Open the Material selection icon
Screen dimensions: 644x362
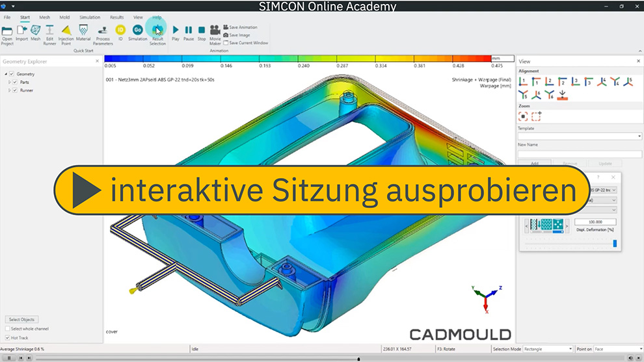tap(83, 30)
